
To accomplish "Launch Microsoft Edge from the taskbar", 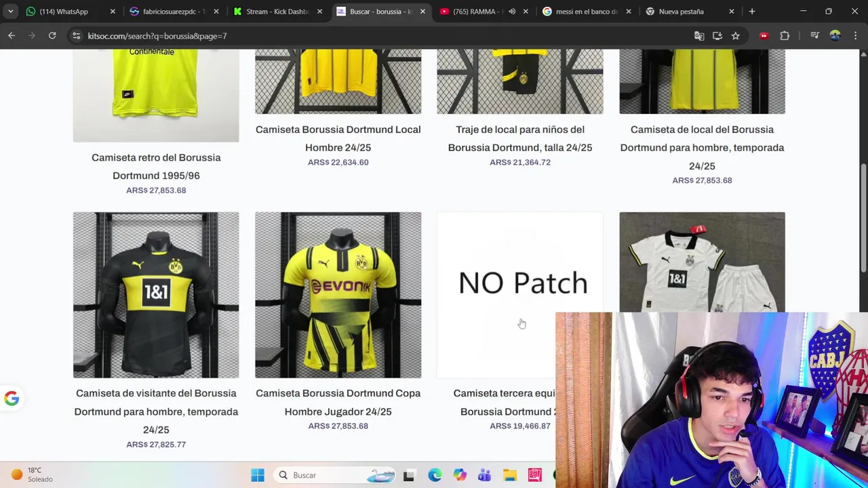I will click(435, 475).
